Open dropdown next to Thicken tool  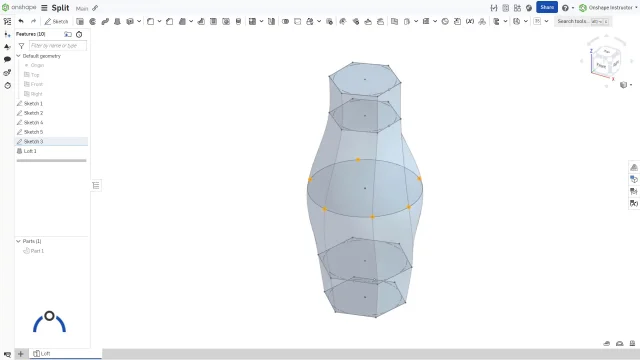[139, 21]
